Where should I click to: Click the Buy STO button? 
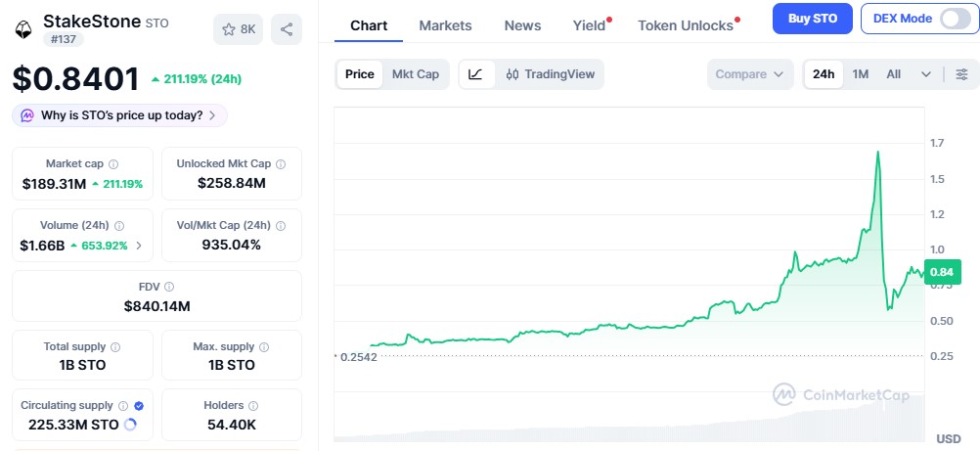(x=813, y=19)
